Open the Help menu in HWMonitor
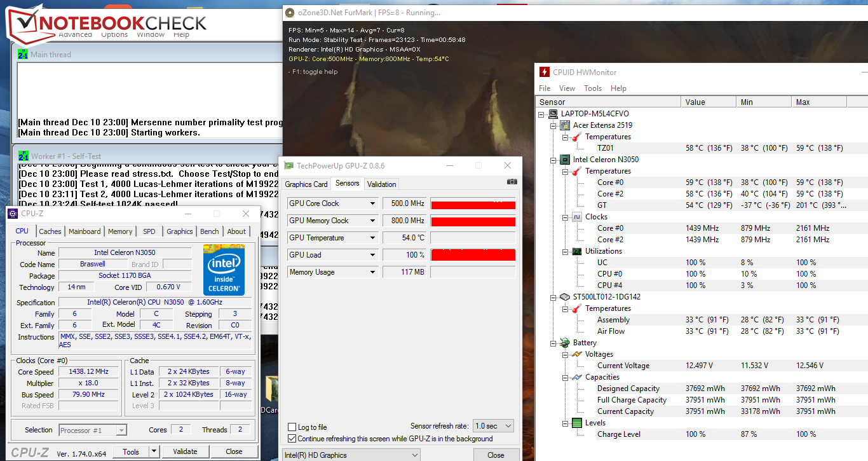 (618, 88)
